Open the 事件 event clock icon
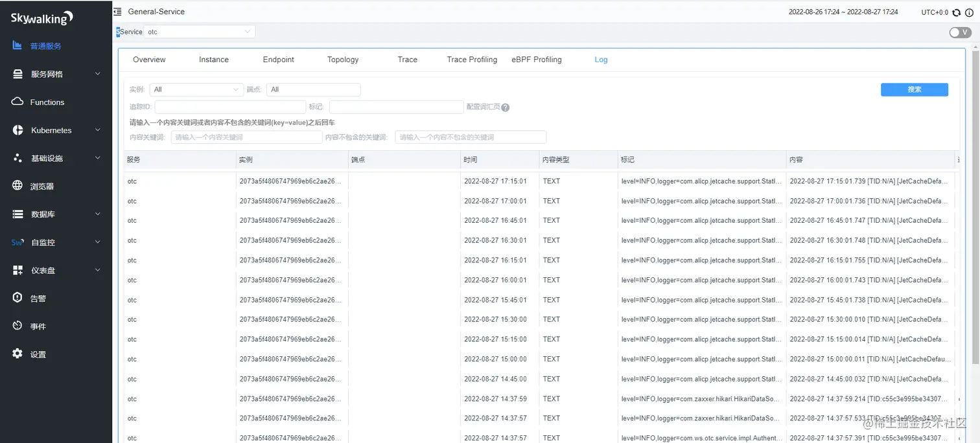The height and width of the screenshot is (443, 980). coord(17,326)
